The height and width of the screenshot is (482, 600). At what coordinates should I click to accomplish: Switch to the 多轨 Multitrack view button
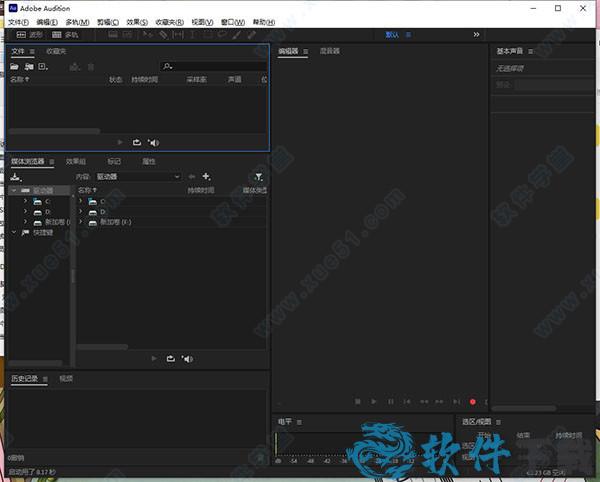(x=65, y=35)
